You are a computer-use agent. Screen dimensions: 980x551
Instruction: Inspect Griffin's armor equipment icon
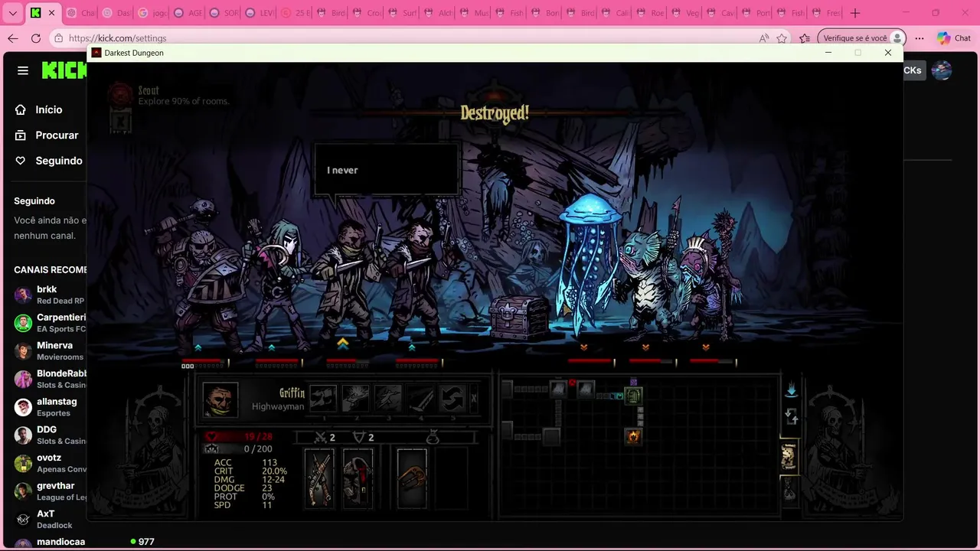[358, 479]
